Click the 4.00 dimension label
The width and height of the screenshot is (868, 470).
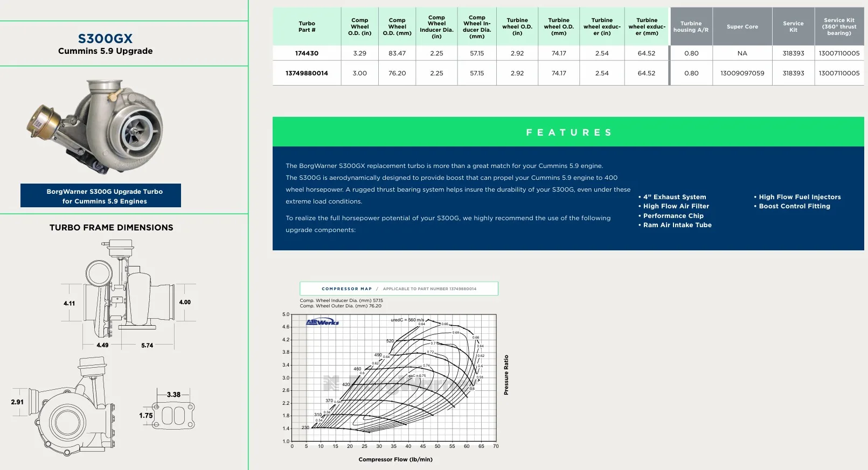(x=185, y=303)
